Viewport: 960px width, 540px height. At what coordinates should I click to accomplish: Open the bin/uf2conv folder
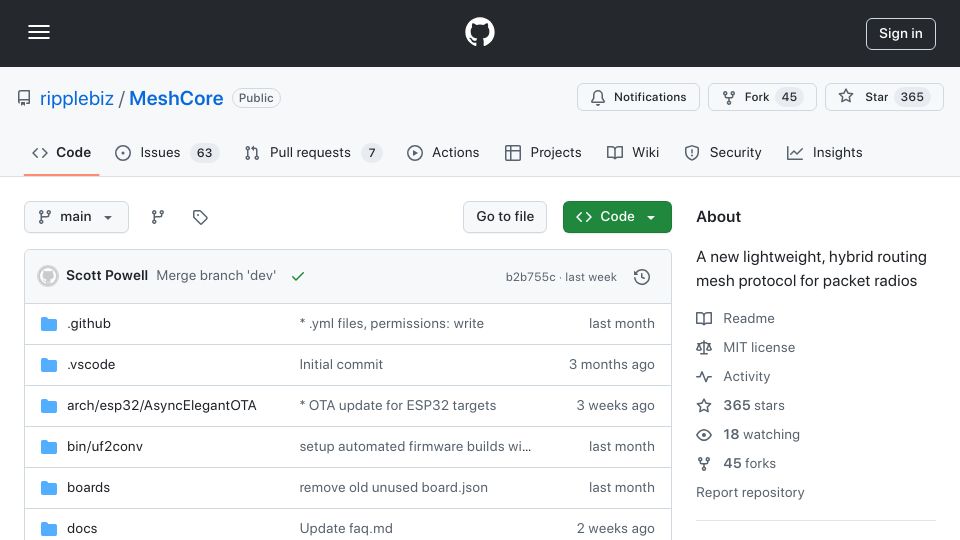click(x=105, y=446)
